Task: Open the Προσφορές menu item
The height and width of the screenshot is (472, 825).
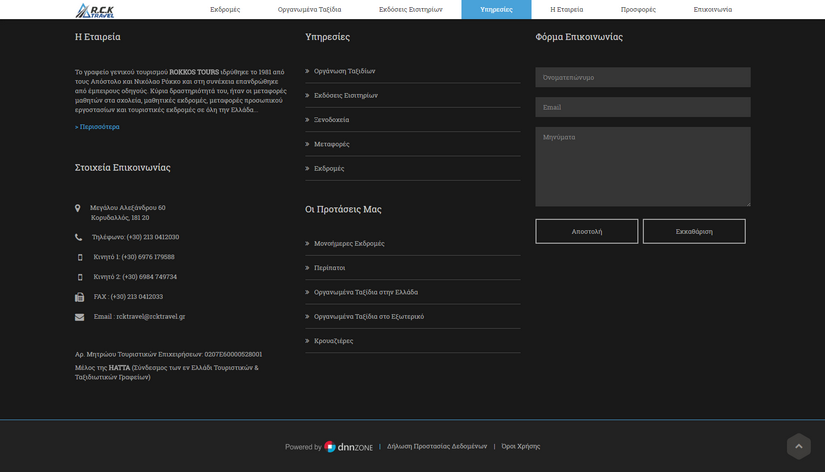Action: 638,10
